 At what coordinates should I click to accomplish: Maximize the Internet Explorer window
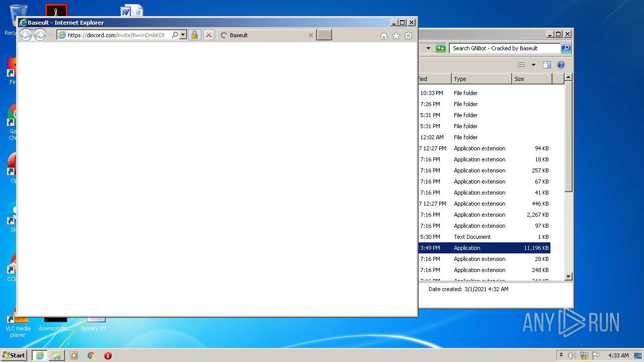click(x=402, y=23)
